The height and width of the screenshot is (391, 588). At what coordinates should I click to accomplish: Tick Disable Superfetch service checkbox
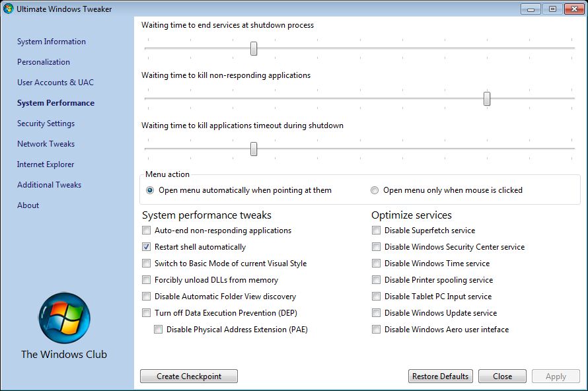[376, 231]
